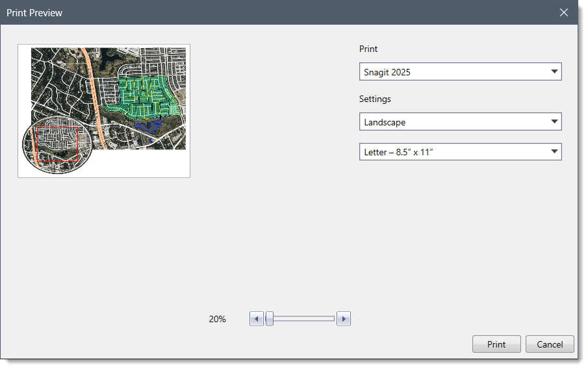The width and height of the screenshot is (588, 369).
Task: Open the Snagit 2025 printer dropdown
Action: pyautogui.click(x=460, y=71)
